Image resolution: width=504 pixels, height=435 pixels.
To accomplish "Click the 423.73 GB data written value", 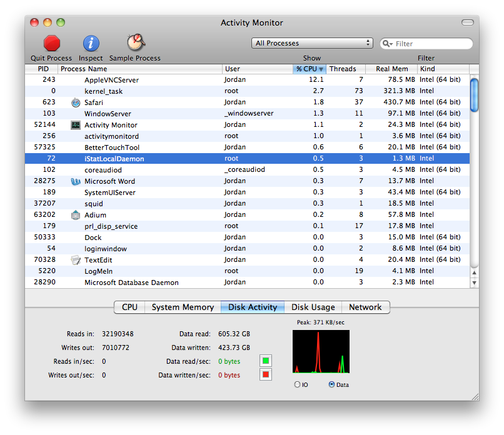I will (234, 347).
